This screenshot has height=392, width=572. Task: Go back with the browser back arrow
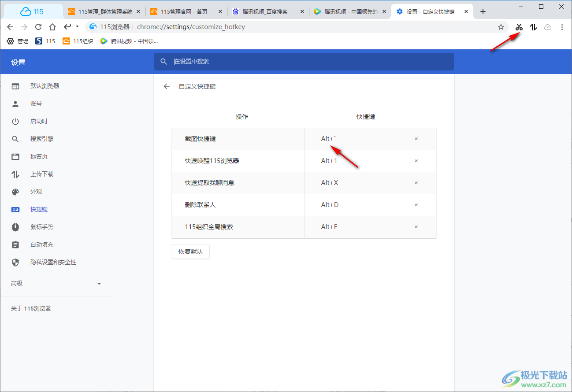click(x=10, y=27)
